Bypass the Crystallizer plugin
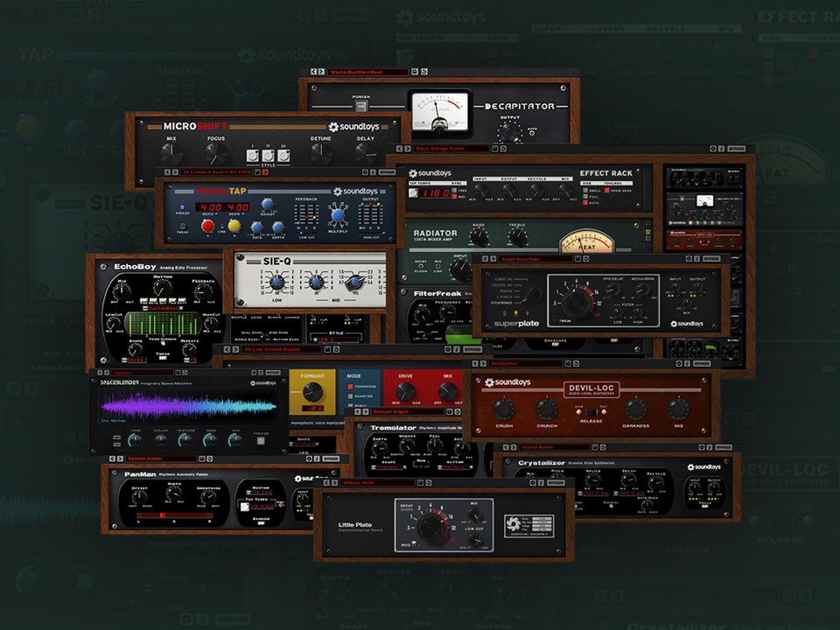Screen dimensions: 840x630 tap(724, 446)
